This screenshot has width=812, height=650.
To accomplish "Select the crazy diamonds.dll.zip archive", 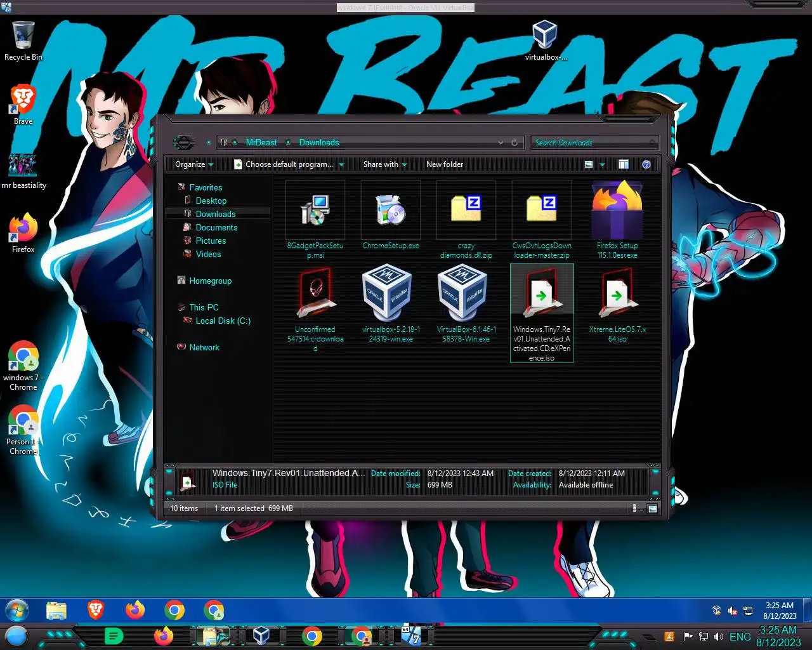I will click(466, 210).
